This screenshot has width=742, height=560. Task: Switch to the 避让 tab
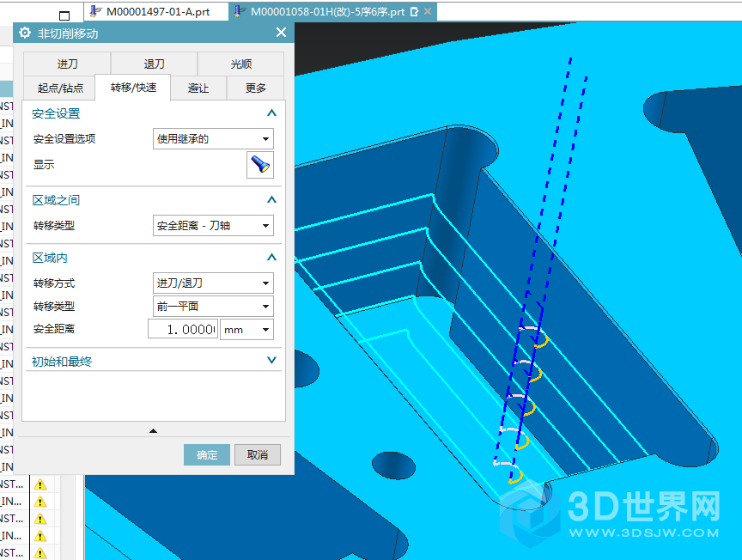click(198, 88)
